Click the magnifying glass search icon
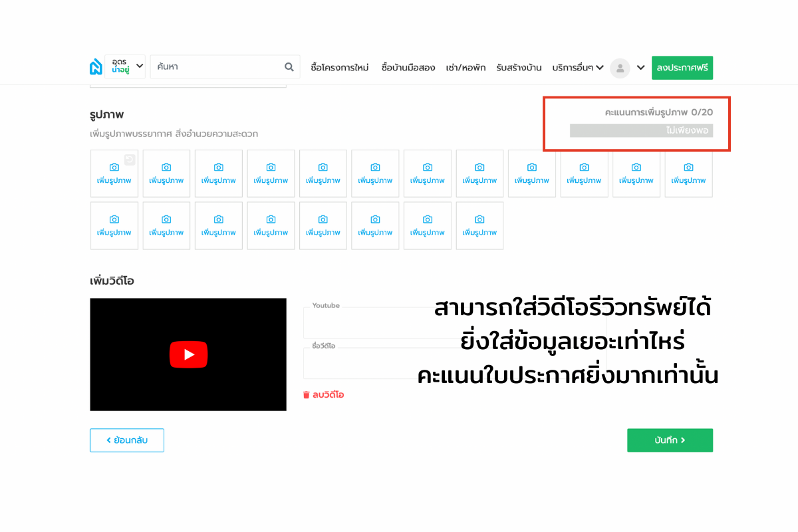This screenshot has width=798, height=532. [x=289, y=67]
